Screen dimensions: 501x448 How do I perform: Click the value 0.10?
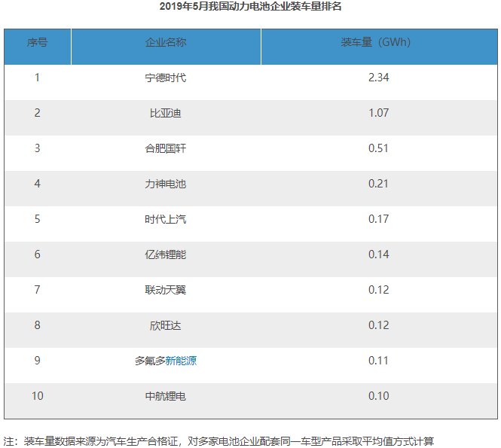click(379, 396)
